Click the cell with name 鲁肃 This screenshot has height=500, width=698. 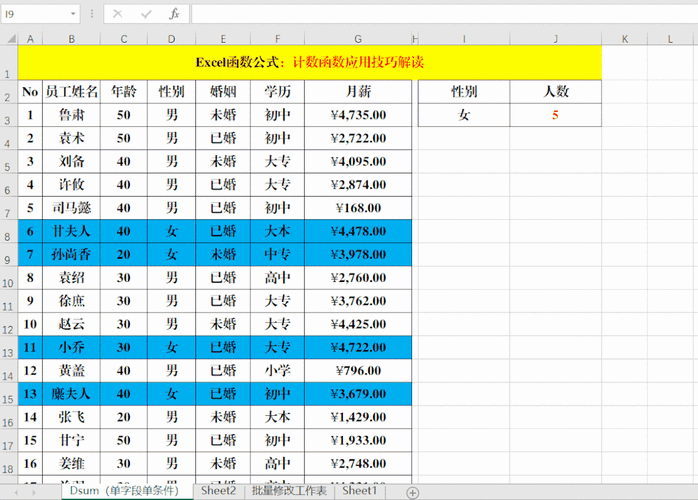pyautogui.click(x=72, y=115)
